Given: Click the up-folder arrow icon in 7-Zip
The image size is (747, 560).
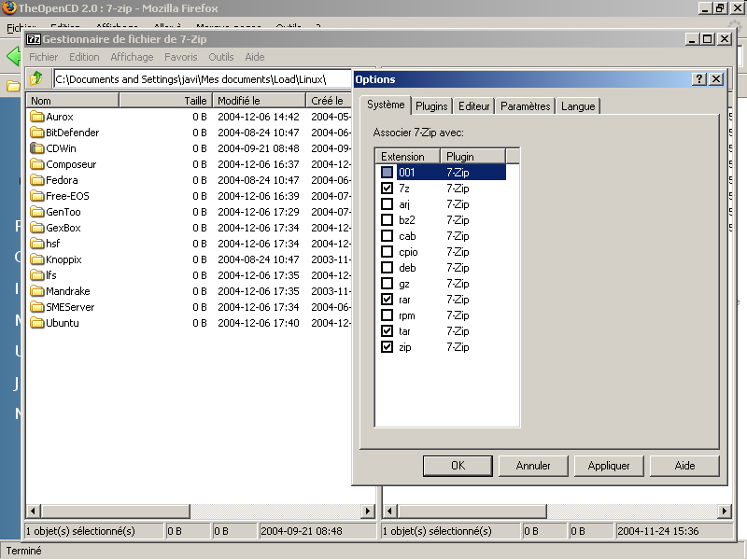Looking at the screenshot, I should coord(36,78).
